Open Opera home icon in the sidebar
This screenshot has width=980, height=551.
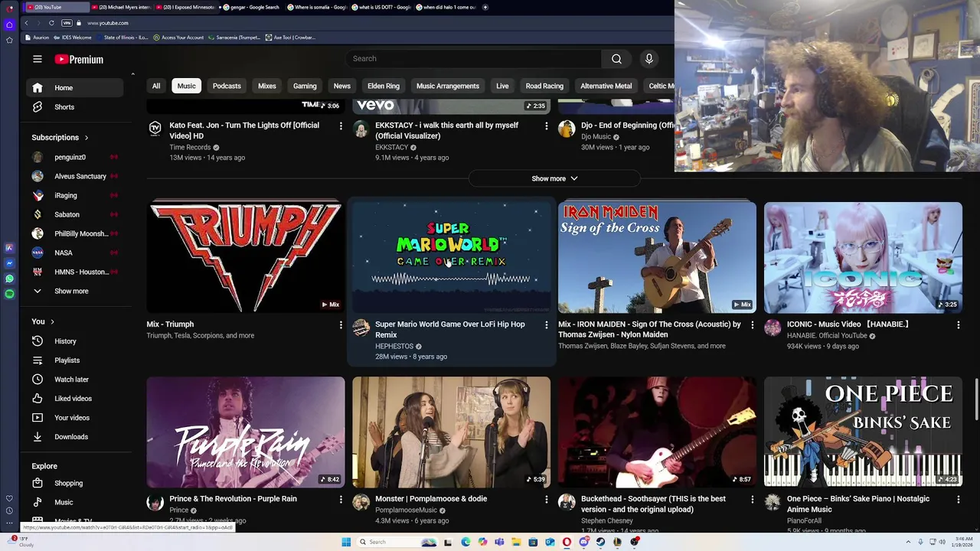pyautogui.click(x=9, y=24)
